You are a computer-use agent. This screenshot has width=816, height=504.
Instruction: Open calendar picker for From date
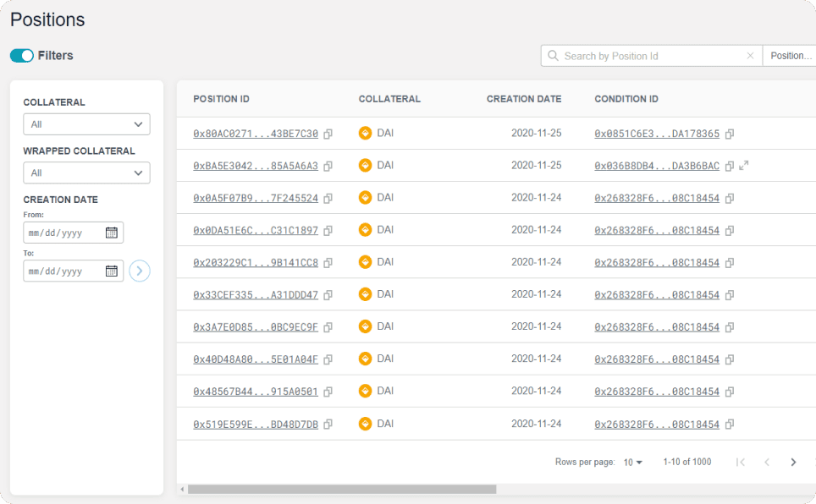(x=112, y=233)
